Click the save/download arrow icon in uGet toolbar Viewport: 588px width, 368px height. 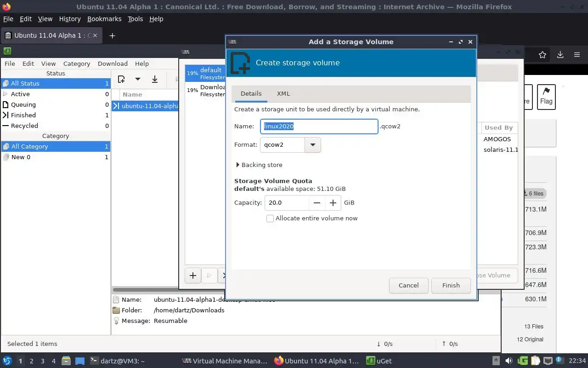coord(155,79)
